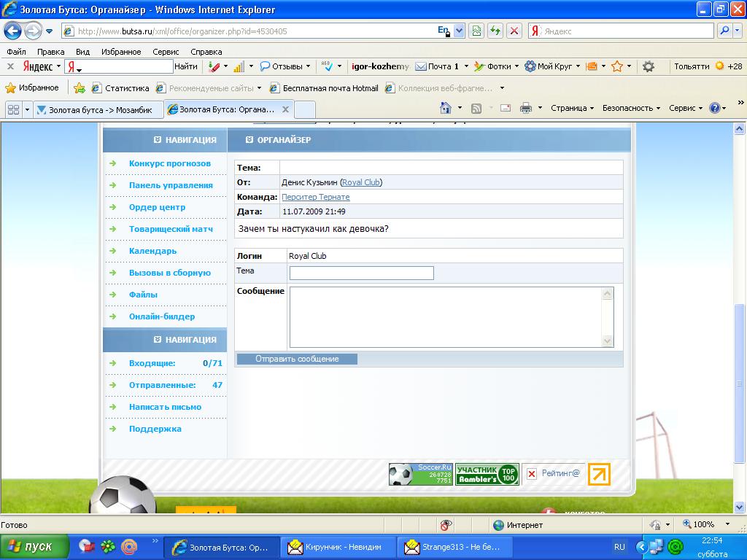747x560 pixels.
Task: Open the Royal Club sender link
Action: tap(360, 182)
